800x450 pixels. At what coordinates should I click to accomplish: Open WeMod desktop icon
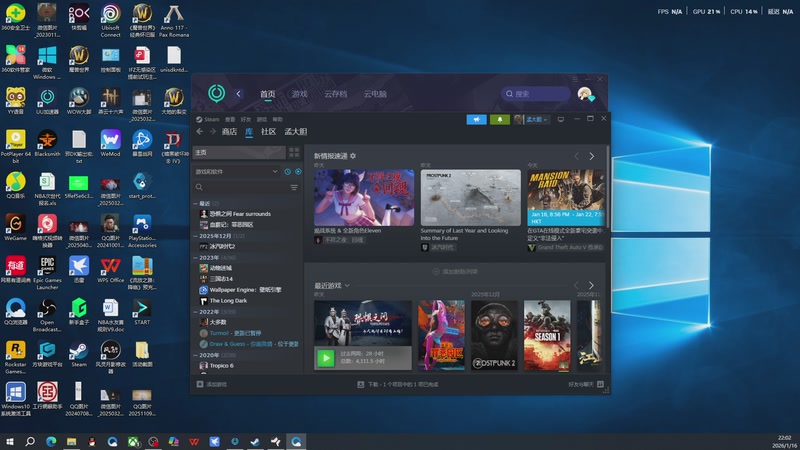111,143
